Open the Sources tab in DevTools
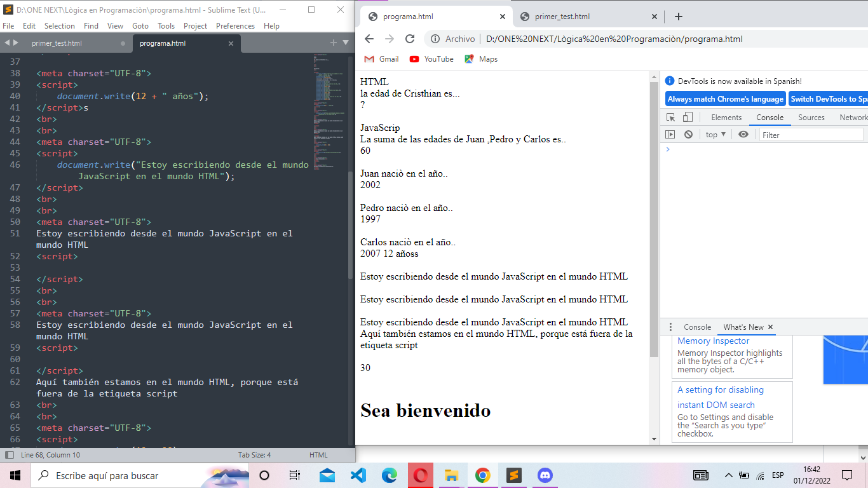This screenshot has height=488, width=868. (x=811, y=118)
